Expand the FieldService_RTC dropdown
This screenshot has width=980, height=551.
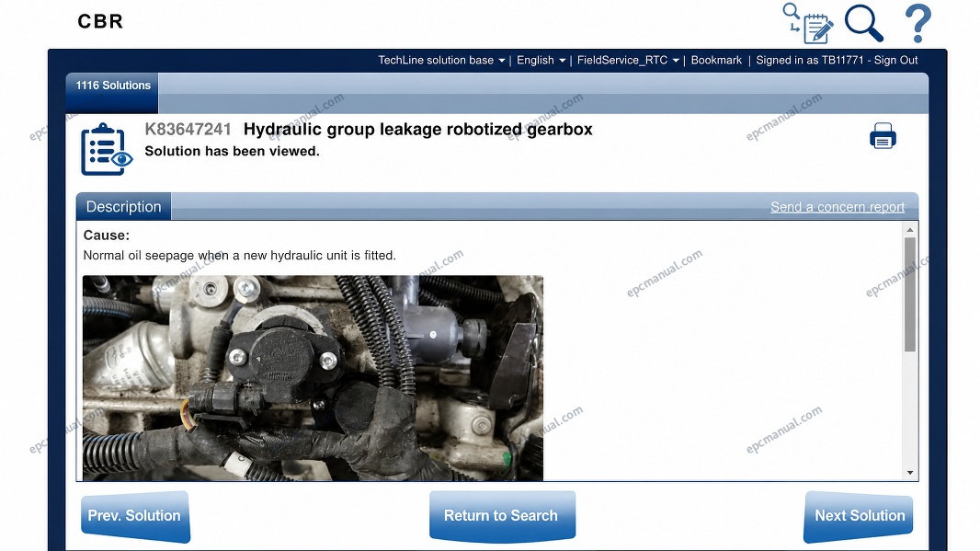[628, 60]
